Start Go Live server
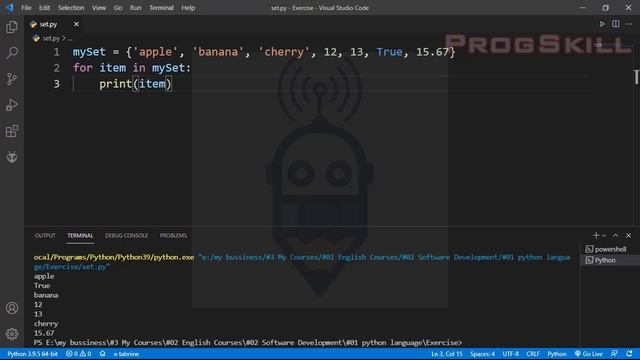 (x=588, y=354)
